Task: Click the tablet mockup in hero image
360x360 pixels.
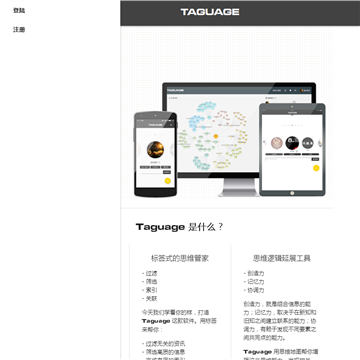Action: (292, 149)
